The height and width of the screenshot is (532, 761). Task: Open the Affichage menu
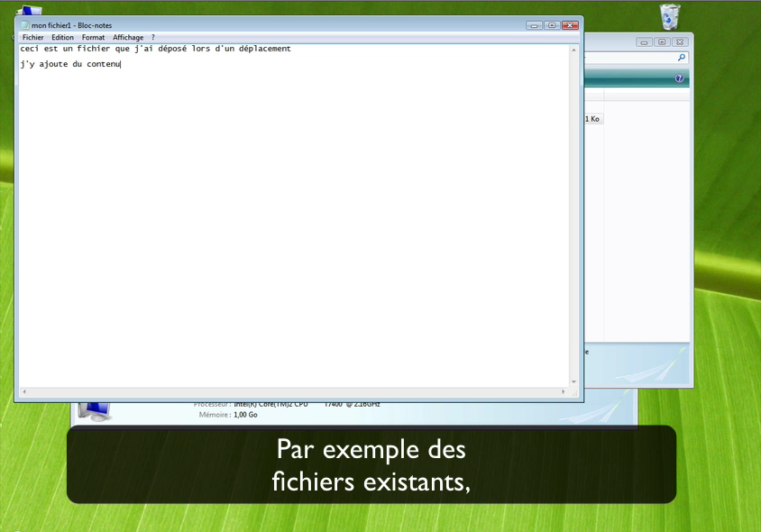pyautogui.click(x=128, y=37)
